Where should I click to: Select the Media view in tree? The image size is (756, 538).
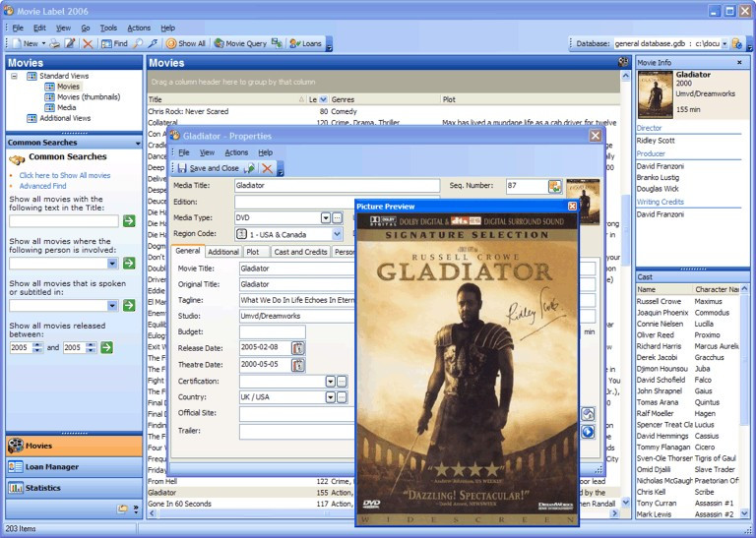67,107
